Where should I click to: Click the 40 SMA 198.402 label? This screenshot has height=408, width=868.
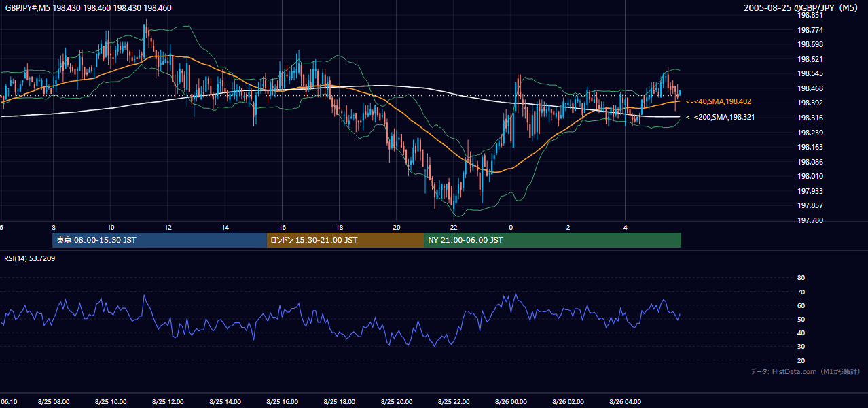[719, 101]
